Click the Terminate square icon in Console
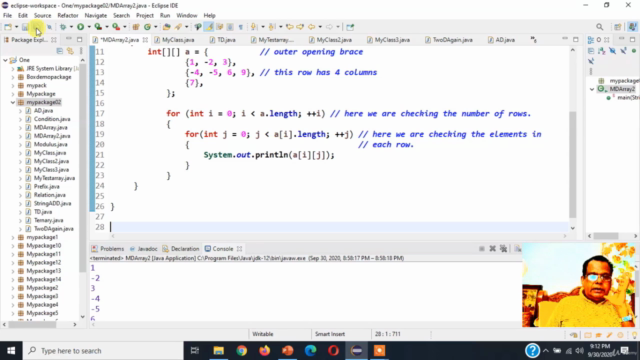Image resolution: width=640 pixels, height=360 pixels. [482, 249]
